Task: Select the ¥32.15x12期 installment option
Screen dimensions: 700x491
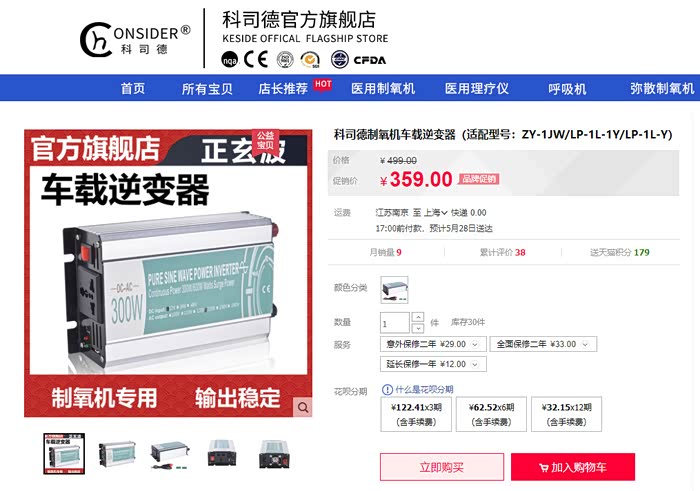Action: pyautogui.click(x=567, y=414)
